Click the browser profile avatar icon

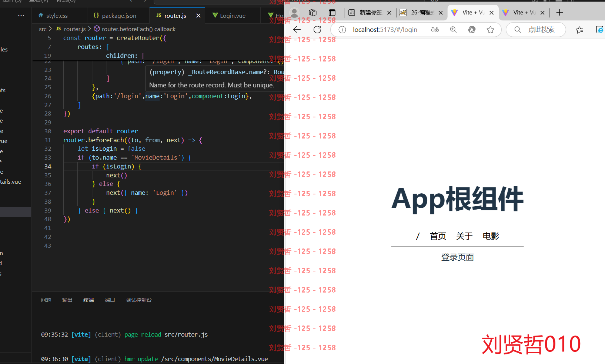click(294, 13)
